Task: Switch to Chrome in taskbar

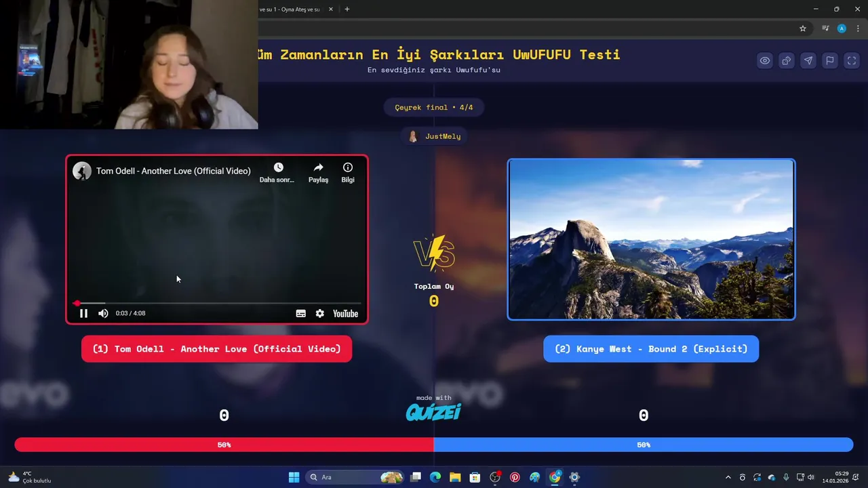Action: [x=555, y=477]
